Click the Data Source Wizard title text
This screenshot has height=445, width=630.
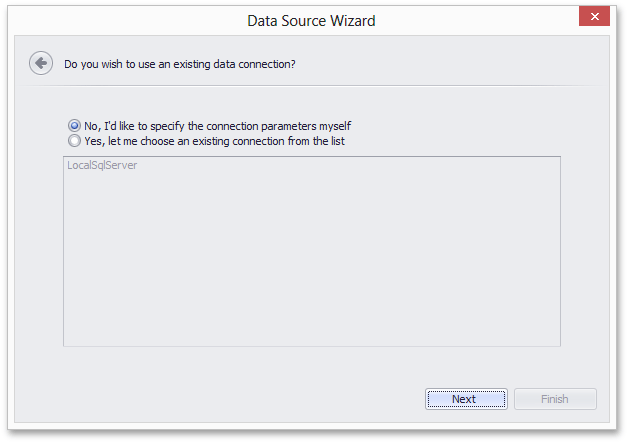click(311, 21)
